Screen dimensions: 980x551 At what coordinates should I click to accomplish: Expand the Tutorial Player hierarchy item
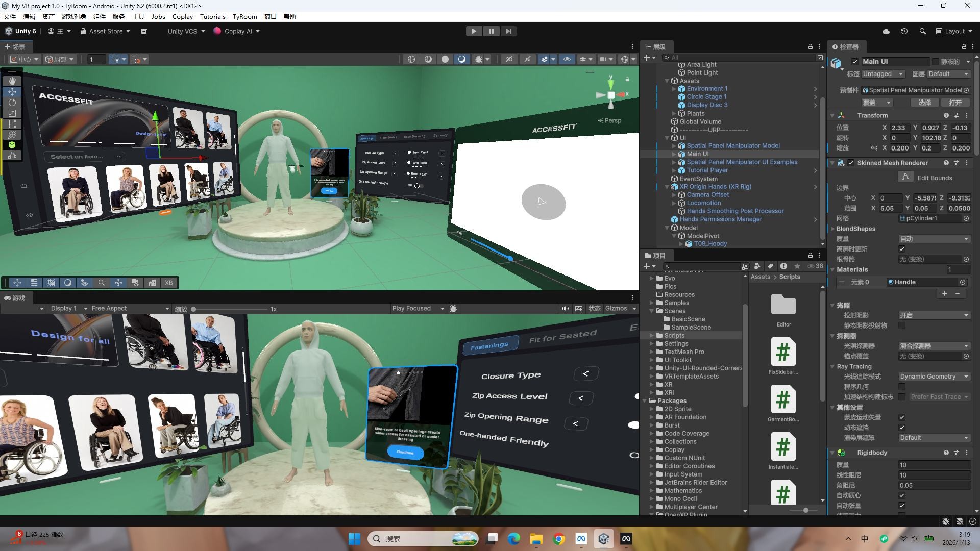coord(674,170)
